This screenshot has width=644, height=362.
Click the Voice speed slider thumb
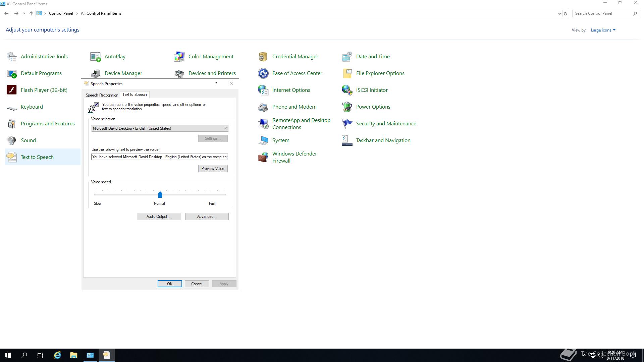click(x=160, y=194)
